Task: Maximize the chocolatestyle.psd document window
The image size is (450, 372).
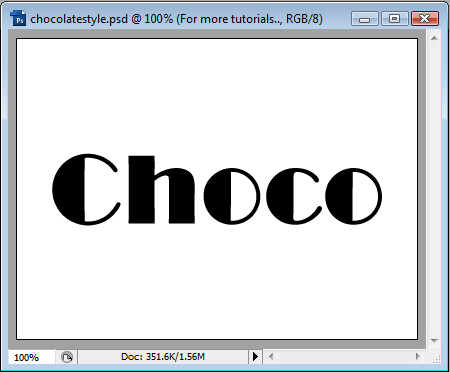Action: (395, 19)
